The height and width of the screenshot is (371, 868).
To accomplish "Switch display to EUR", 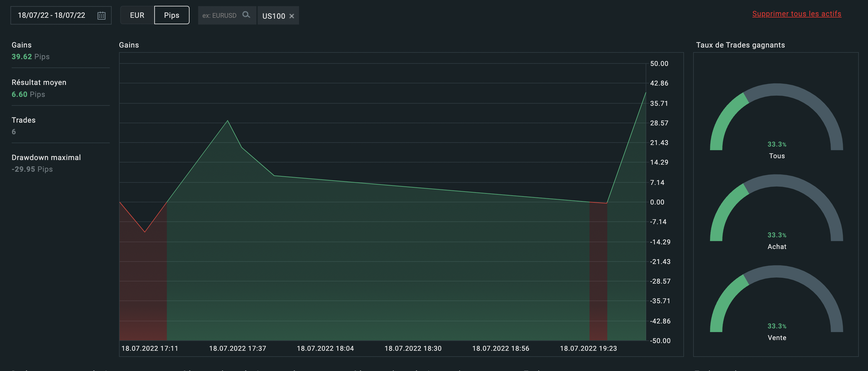I will 137,15.
